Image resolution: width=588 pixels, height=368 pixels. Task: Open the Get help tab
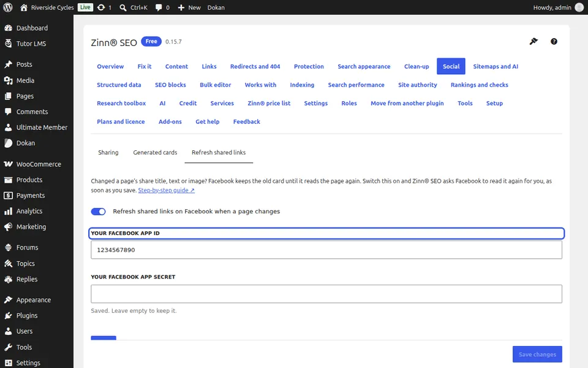coord(208,121)
